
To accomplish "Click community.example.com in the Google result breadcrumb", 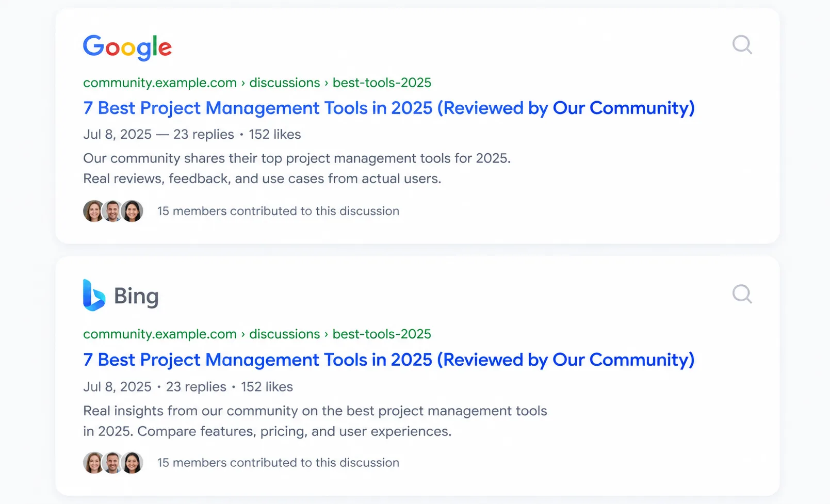I will 160,83.
